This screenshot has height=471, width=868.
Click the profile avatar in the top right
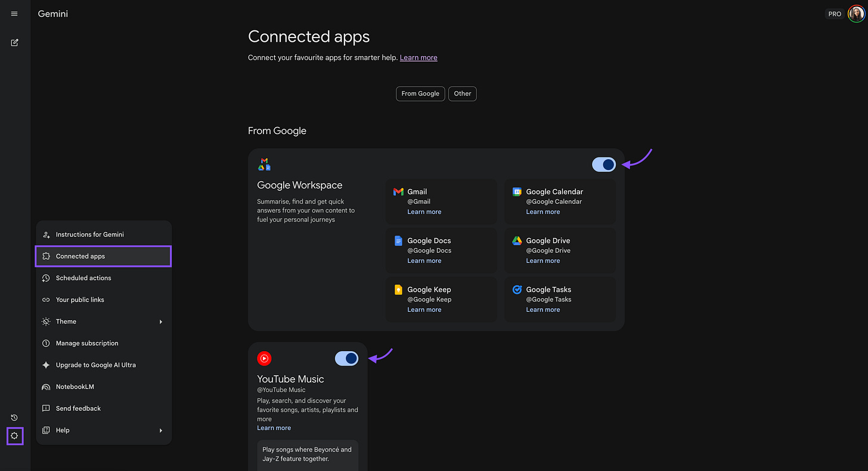click(855, 13)
